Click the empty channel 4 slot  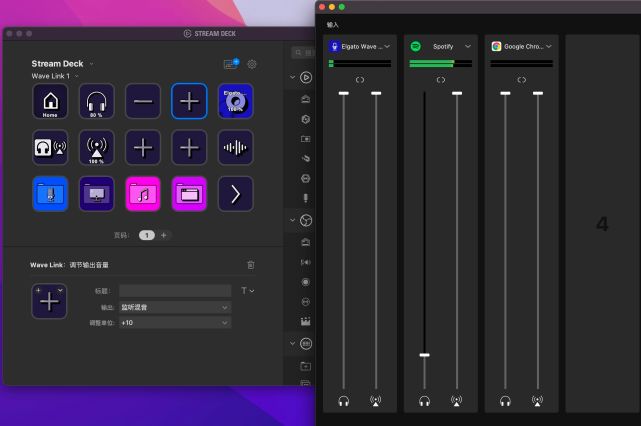click(603, 224)
